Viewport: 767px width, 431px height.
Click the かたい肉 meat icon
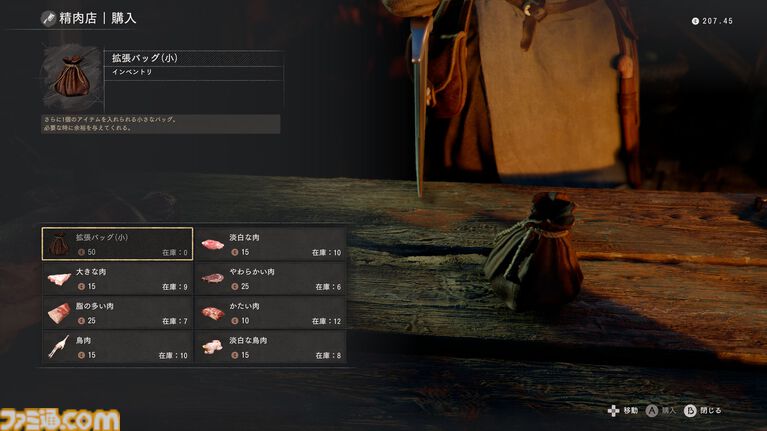pos(213,313)
